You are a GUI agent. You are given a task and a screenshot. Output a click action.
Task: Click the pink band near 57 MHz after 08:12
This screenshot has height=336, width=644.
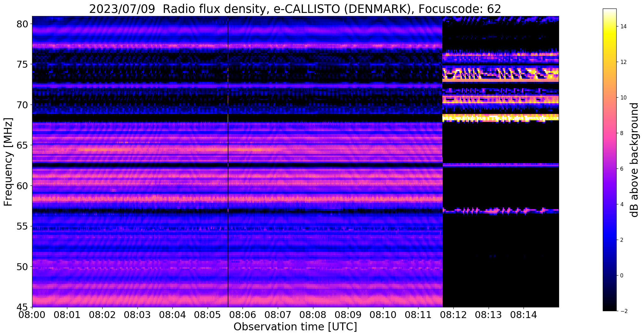pos(501,211)
